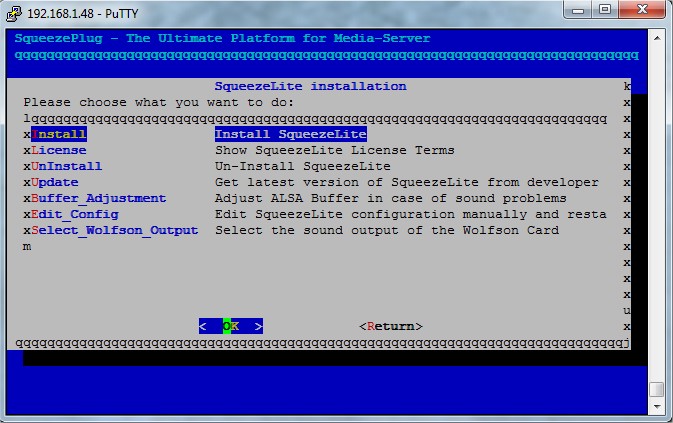
Task: Click the scrollbar down arrow
Action: click(x=657, y=406)
